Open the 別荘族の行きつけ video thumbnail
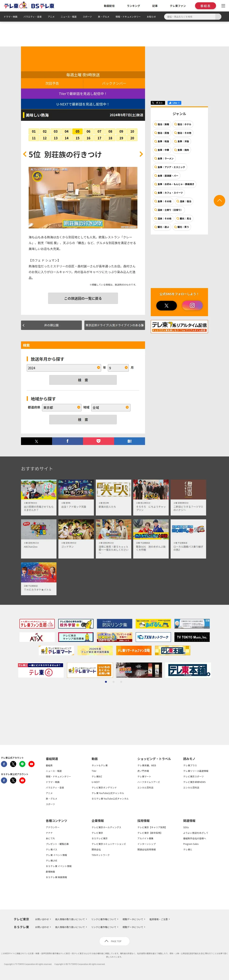 (x=83, y=197)
